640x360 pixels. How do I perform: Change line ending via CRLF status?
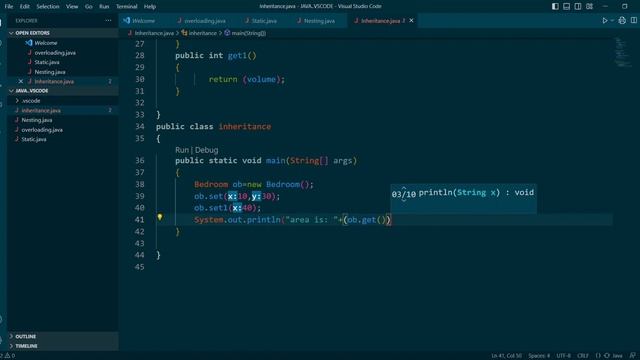(583, 356)
